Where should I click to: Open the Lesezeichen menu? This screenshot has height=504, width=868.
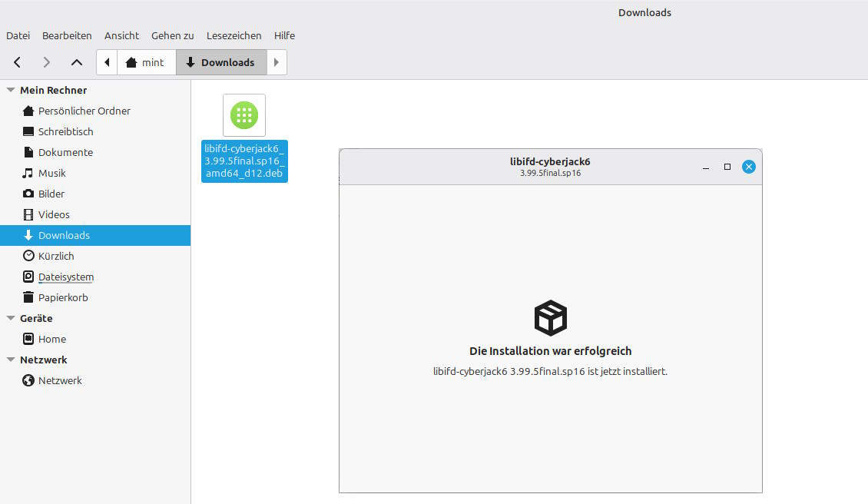234,35
